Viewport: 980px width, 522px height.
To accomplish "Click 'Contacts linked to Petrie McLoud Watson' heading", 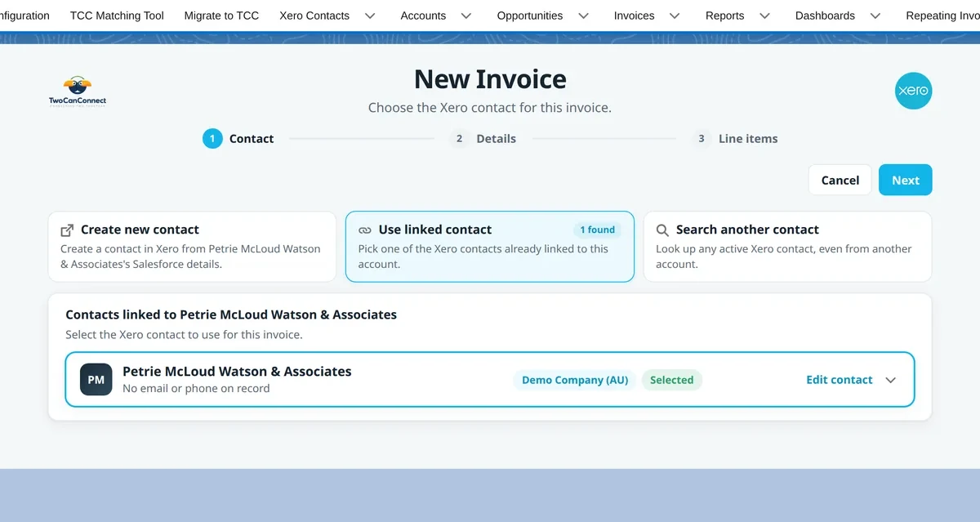I will pos(231,315).
